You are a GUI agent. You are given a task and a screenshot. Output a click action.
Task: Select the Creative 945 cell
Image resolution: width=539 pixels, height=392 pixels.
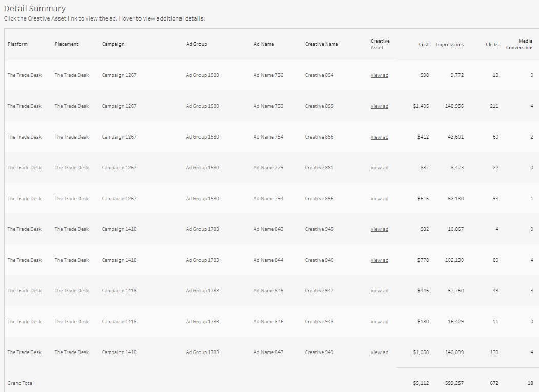pos(319,229)
